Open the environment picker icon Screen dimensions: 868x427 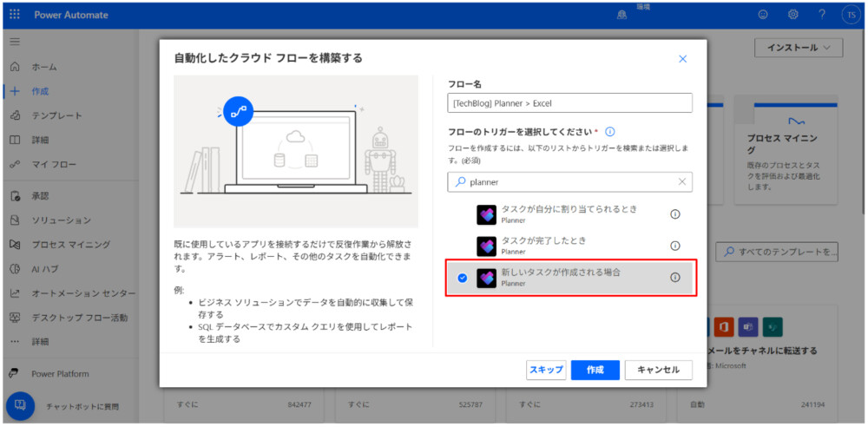621,16
